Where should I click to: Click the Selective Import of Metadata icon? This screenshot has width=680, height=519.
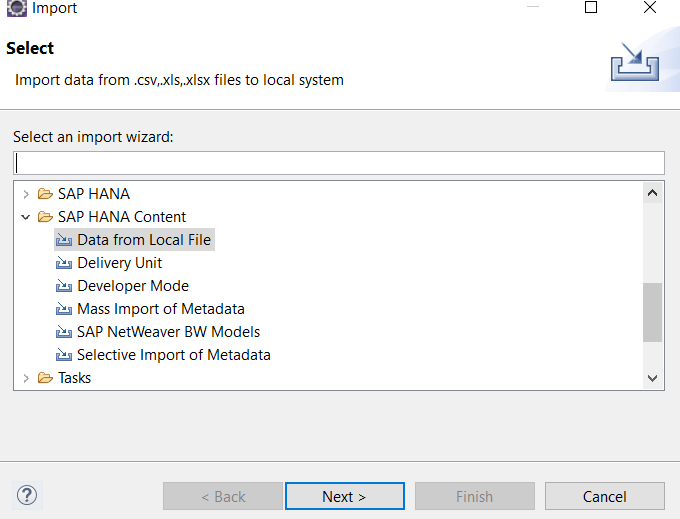coord(64,355)
